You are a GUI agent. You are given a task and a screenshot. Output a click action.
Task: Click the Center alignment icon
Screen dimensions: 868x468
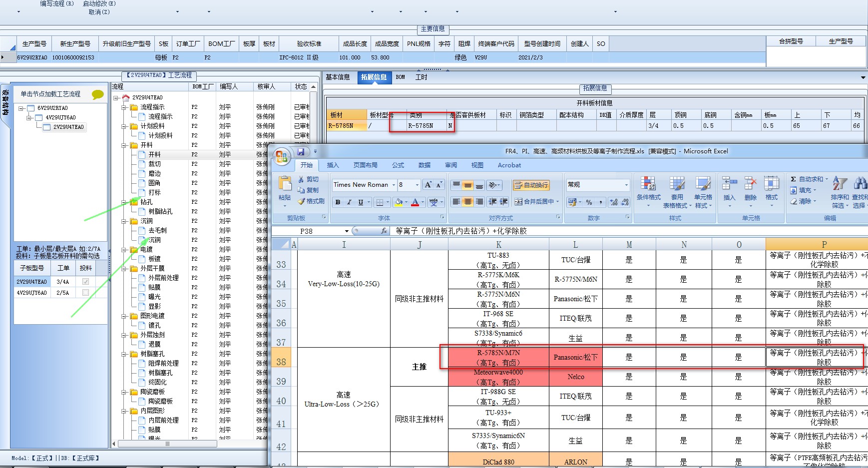point(467,202)
